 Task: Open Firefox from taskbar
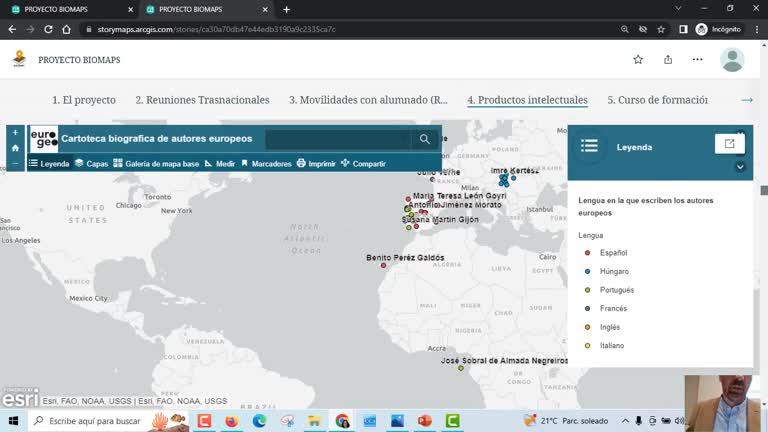[232, 421]
